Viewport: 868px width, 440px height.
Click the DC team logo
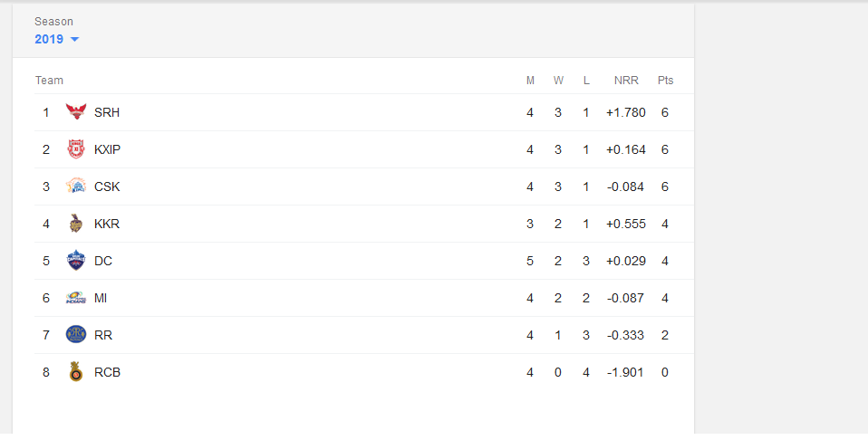(76, 261)
